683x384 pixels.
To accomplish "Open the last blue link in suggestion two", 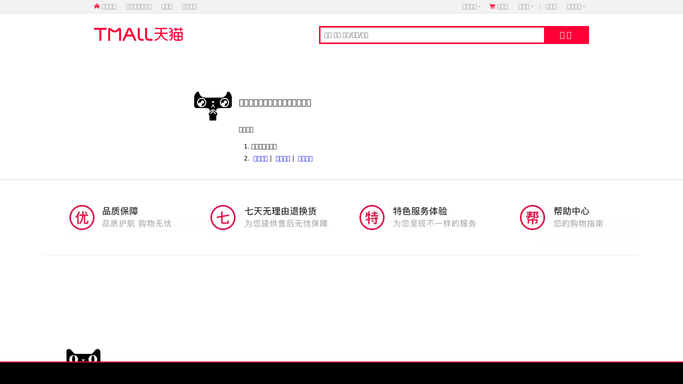I will click(305, 159).
